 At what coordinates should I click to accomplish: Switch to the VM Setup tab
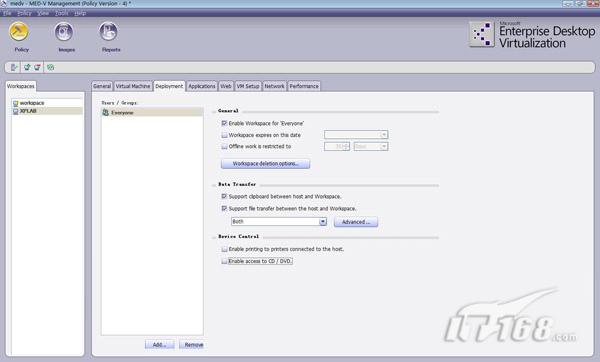click(x=248, y=86)
